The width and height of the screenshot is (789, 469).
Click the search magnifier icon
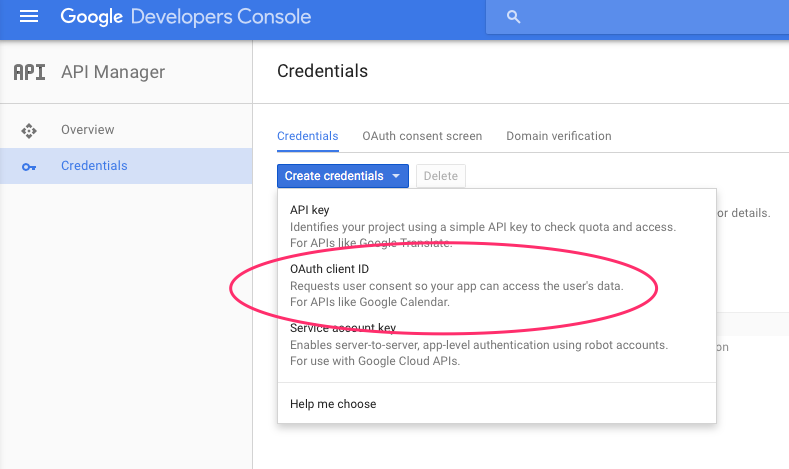513,17
